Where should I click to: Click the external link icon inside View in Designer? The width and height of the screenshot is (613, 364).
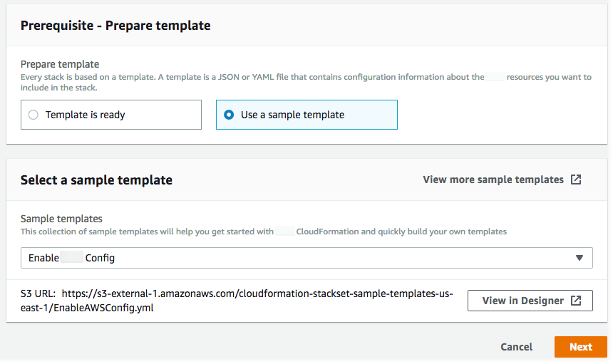[x=577, y=301]
